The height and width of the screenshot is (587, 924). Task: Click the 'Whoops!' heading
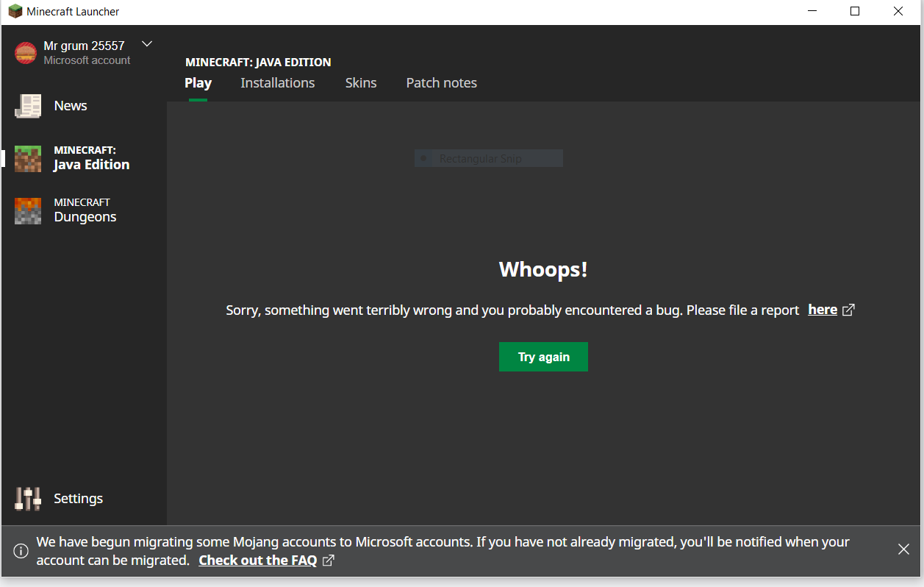543,269
